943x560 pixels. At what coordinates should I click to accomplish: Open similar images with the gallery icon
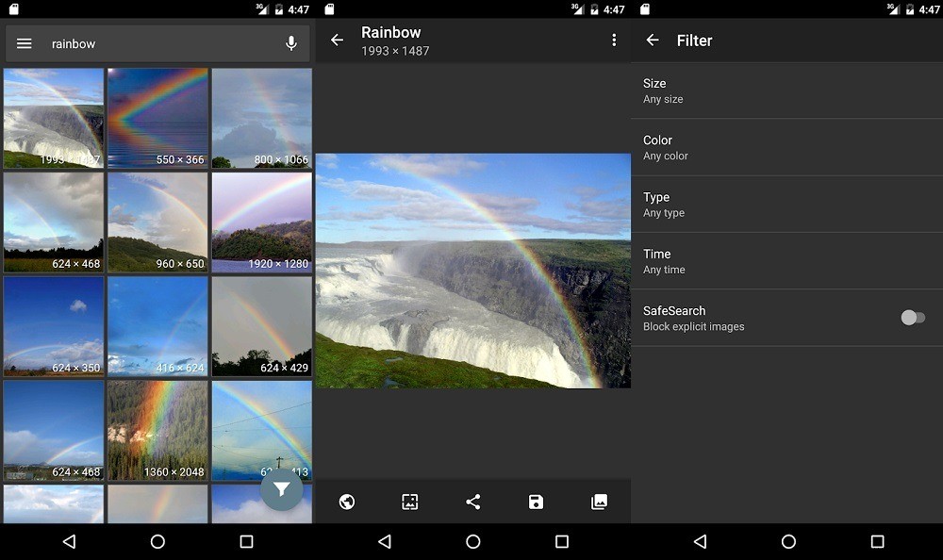coord(599,502)
